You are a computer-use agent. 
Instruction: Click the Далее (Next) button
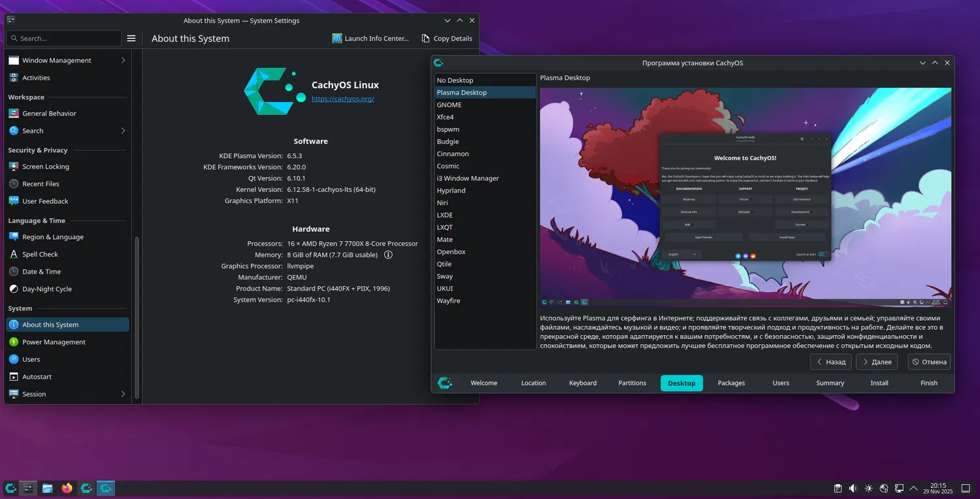[876, 362]
